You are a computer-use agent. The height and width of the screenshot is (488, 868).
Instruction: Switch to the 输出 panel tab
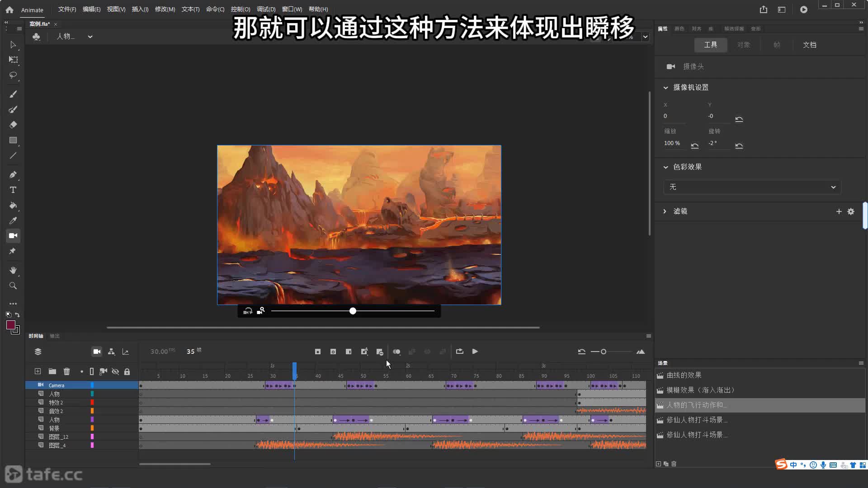tap(55, 336)
